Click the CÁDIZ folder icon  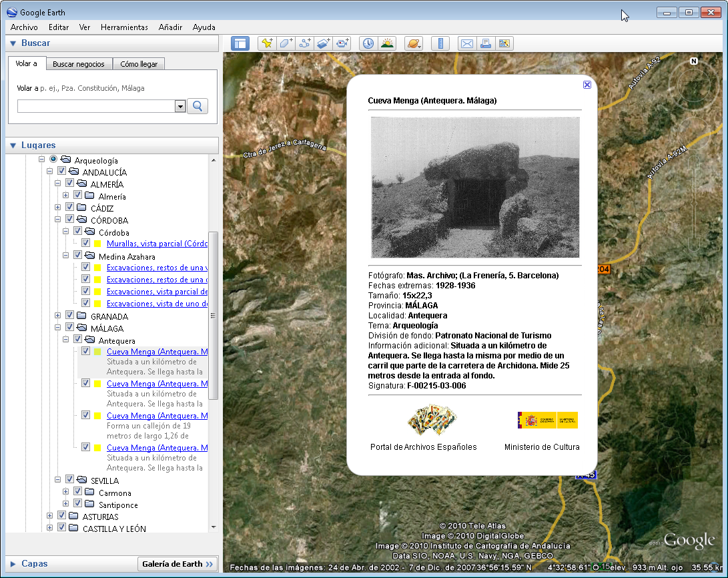[x=81, y=208]
